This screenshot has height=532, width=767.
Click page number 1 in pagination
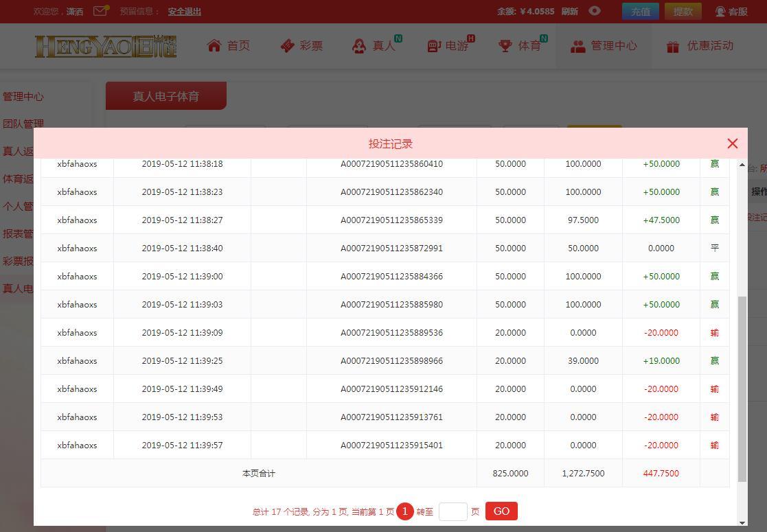point(404,511)
